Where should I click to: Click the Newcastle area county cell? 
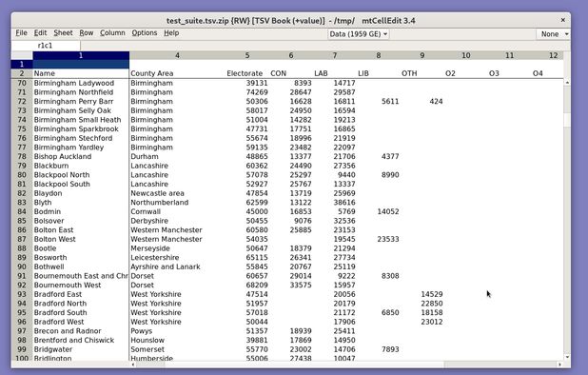(177, 193)
